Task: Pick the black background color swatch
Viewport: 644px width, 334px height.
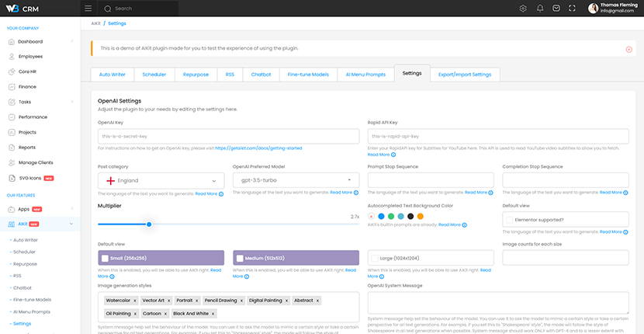Action: [410, 217]
